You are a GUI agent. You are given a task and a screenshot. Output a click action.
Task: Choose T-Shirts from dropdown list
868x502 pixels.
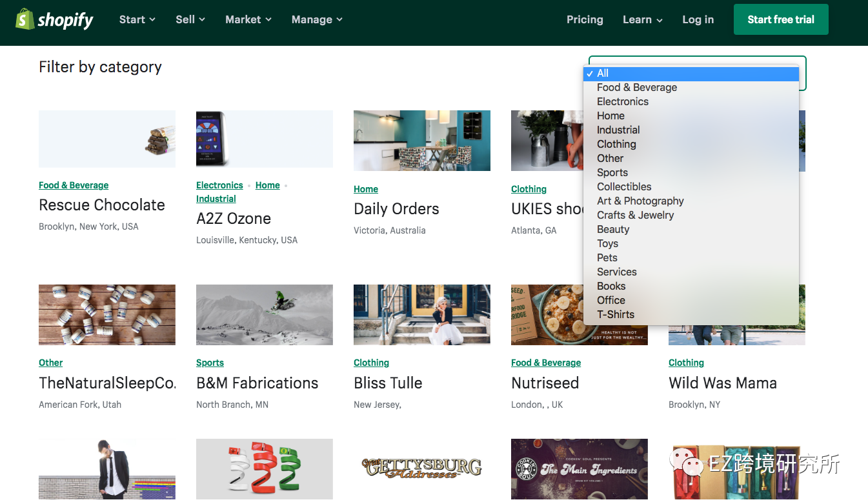pos(691,314)
